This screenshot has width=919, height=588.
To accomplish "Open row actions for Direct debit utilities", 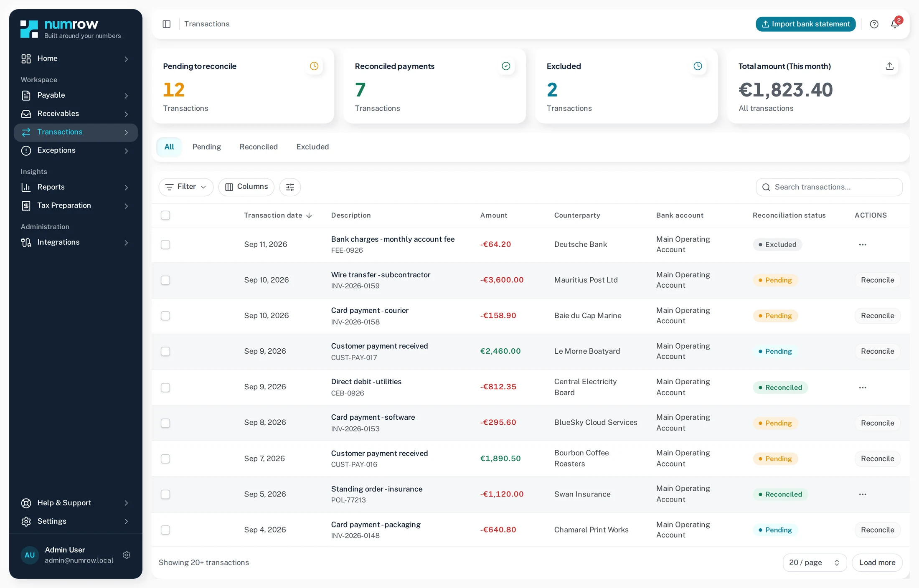I will pyautogui.click(x=863, y=388).
